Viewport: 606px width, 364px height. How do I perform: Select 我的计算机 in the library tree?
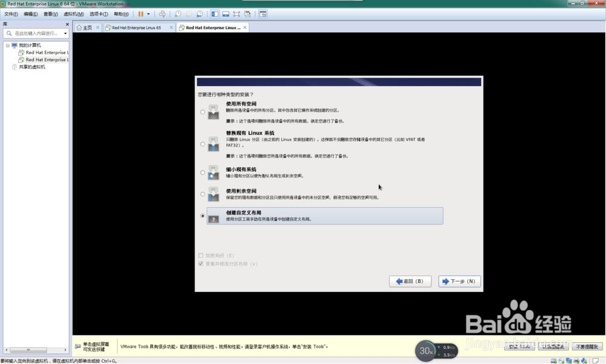point(30,45)
